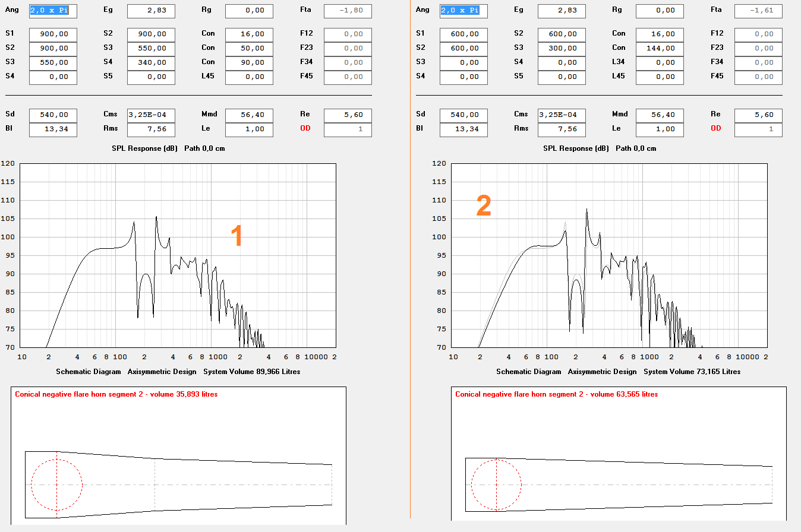801x532 pixels.
Task: Select the Sd 540,00 field in left panel
Action: point(53,115)
